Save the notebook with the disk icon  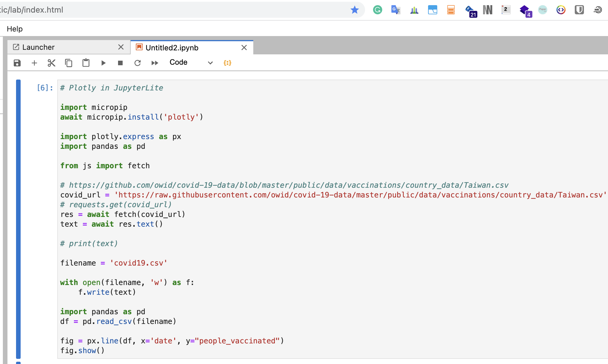coord(17,63)
